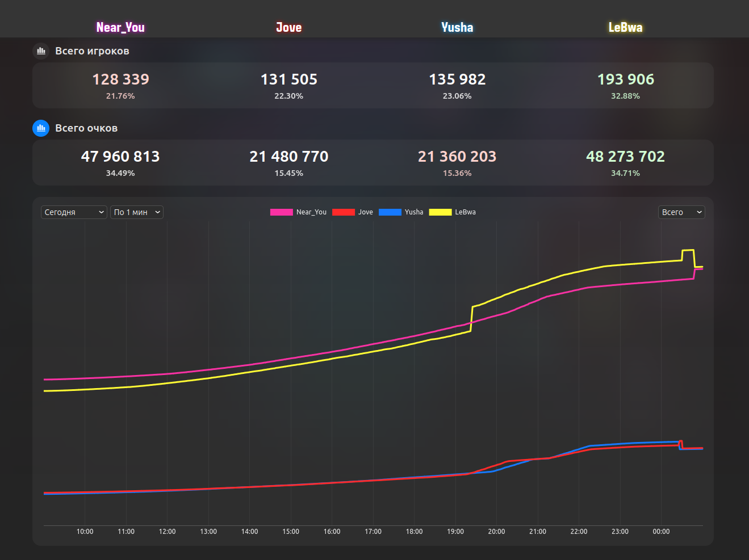Toggle Near_You series in chart legend
The image size is (749, 560).
[x=299, y=212]
